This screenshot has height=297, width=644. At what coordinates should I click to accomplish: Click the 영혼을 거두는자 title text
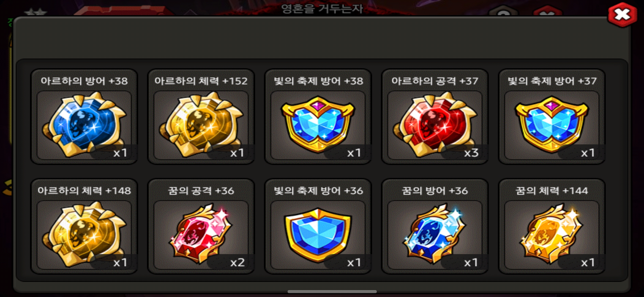click(x=322, y=9)
